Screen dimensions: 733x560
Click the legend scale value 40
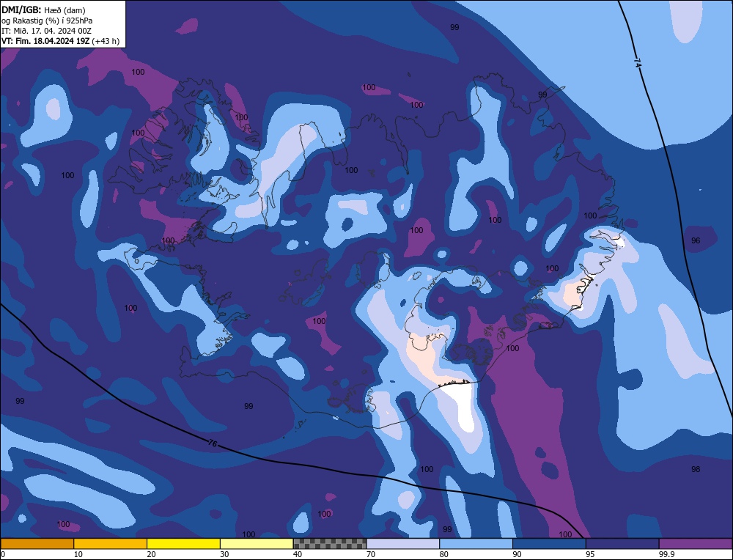pyautogui.click(x=298, y=554)
